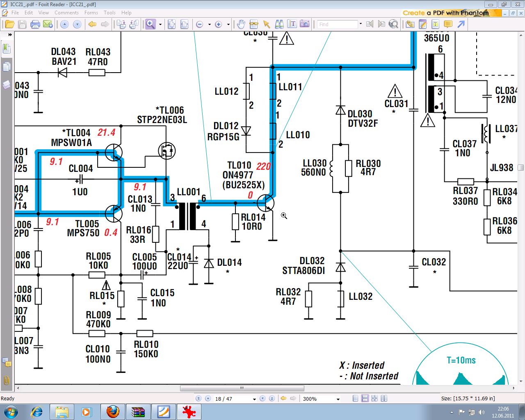The height and width of the screenshot is (420, 525).
Task: Open the binoculars search tool
Action: [x=279, y=24]
